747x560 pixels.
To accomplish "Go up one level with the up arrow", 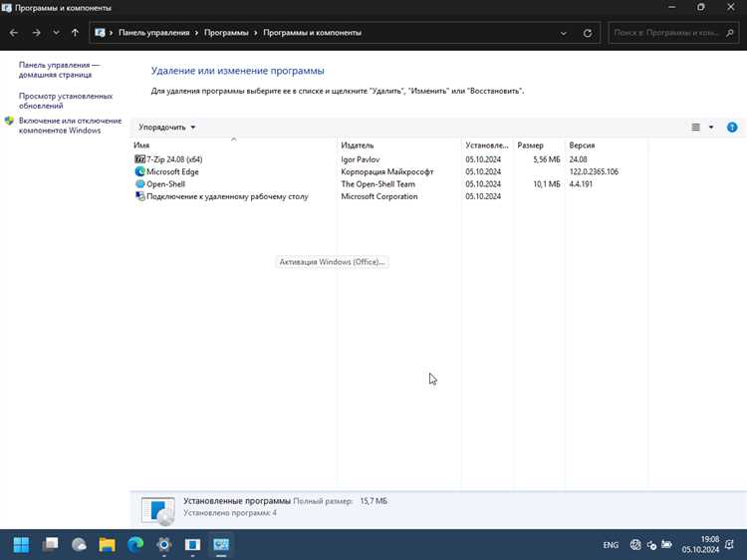I will [75, 33].
